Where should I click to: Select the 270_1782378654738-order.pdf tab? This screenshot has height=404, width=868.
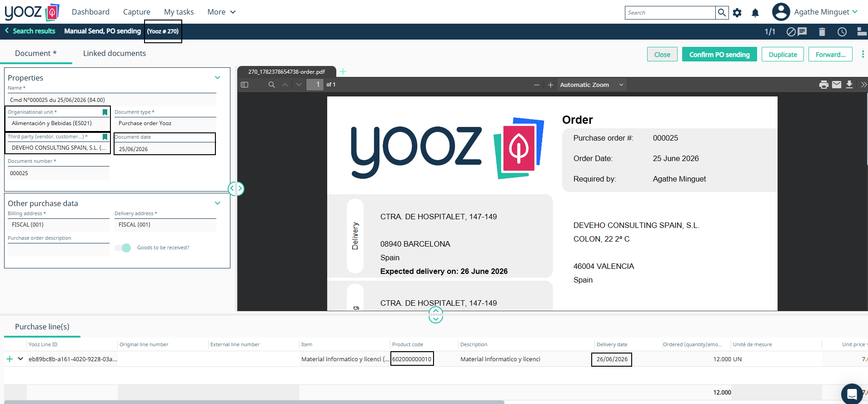[287, 72]
